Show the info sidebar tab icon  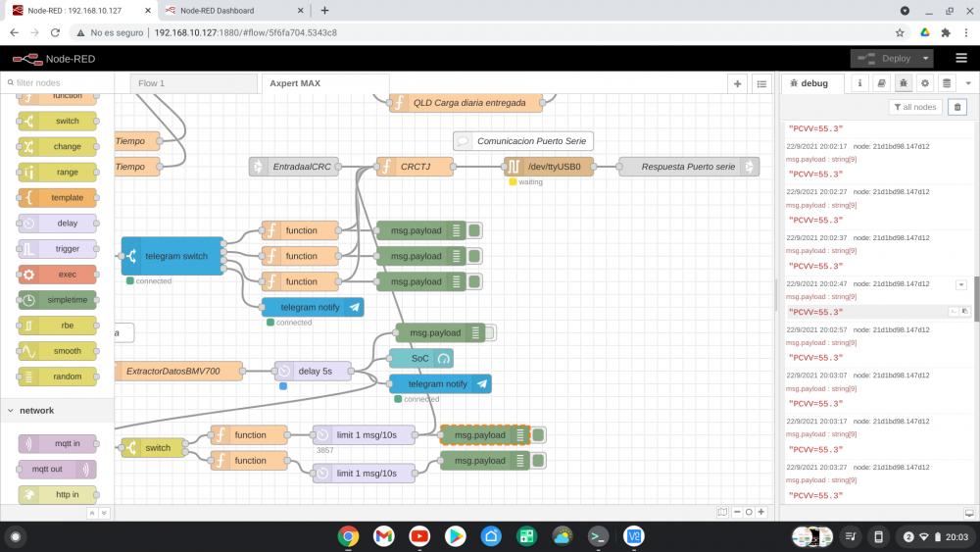(859, 83)
